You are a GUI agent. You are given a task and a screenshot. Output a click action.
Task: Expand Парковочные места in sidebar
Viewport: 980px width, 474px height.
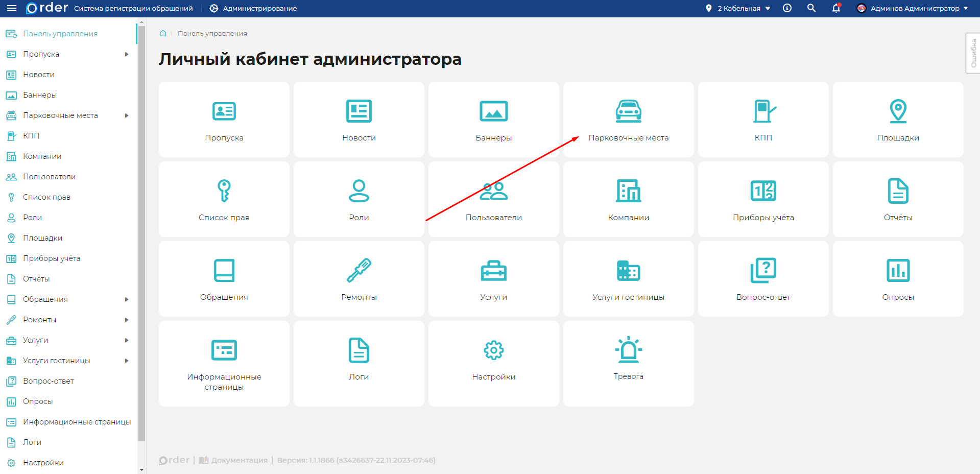126,115
